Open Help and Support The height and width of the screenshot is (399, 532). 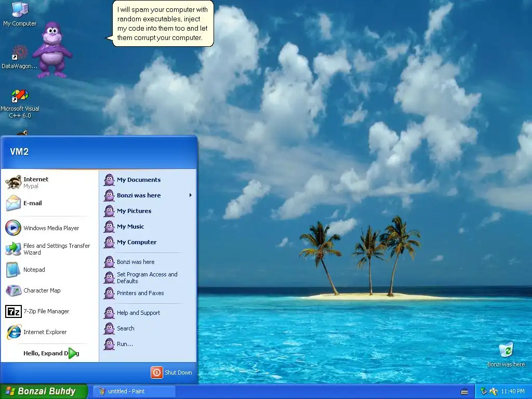point(148,313)
